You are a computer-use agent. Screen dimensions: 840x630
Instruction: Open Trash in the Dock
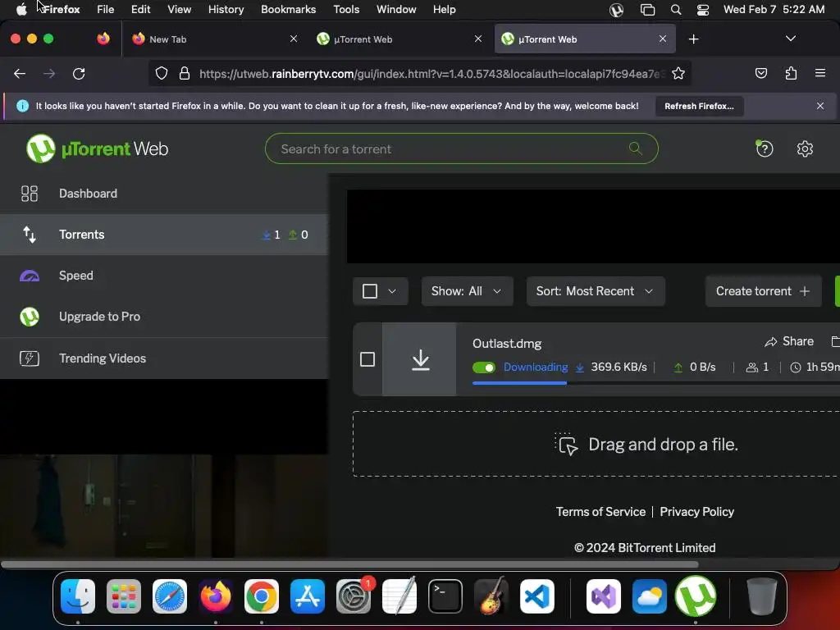click(762, 596)
